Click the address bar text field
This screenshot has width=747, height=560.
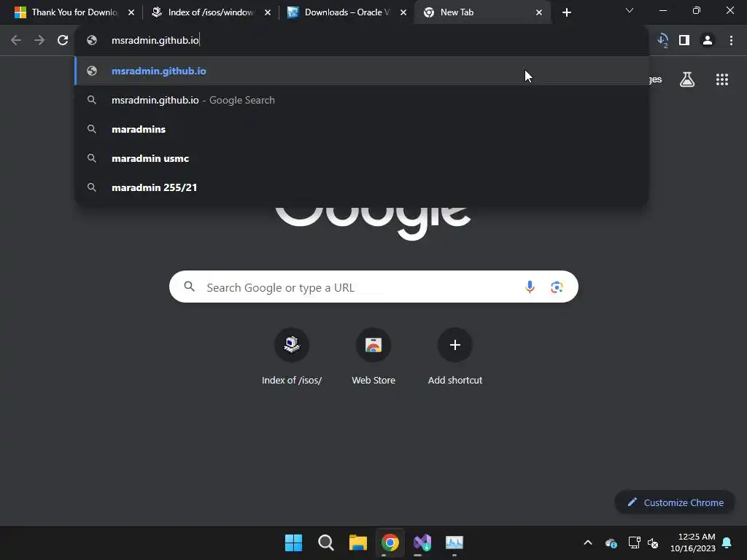pyautogui.click(x=362, y=41)
